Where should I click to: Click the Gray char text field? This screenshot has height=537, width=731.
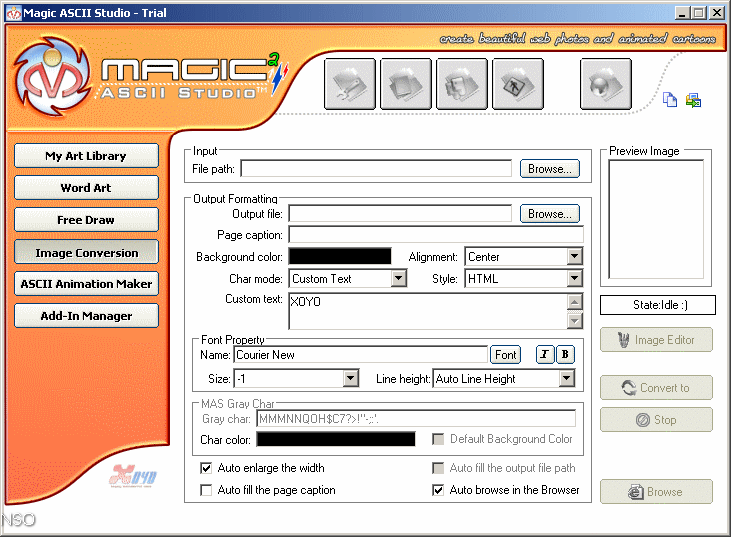point(416,419)
